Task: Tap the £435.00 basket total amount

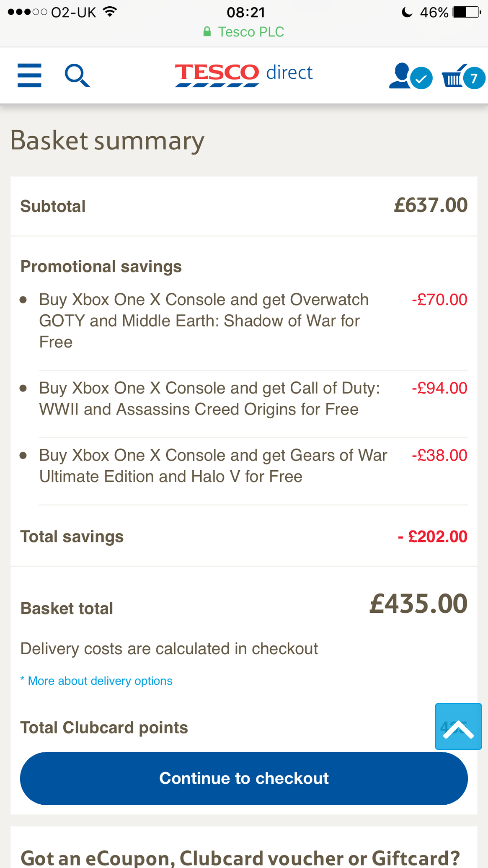Action: [x=418, y=604]
